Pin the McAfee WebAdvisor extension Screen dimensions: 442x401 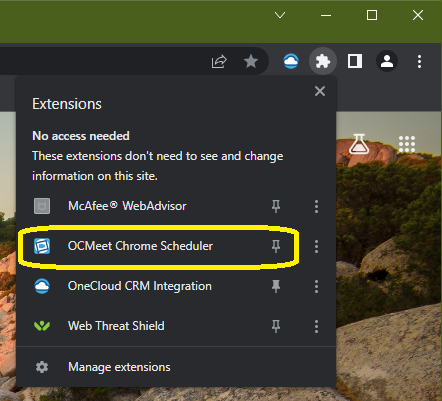[276, 206]
